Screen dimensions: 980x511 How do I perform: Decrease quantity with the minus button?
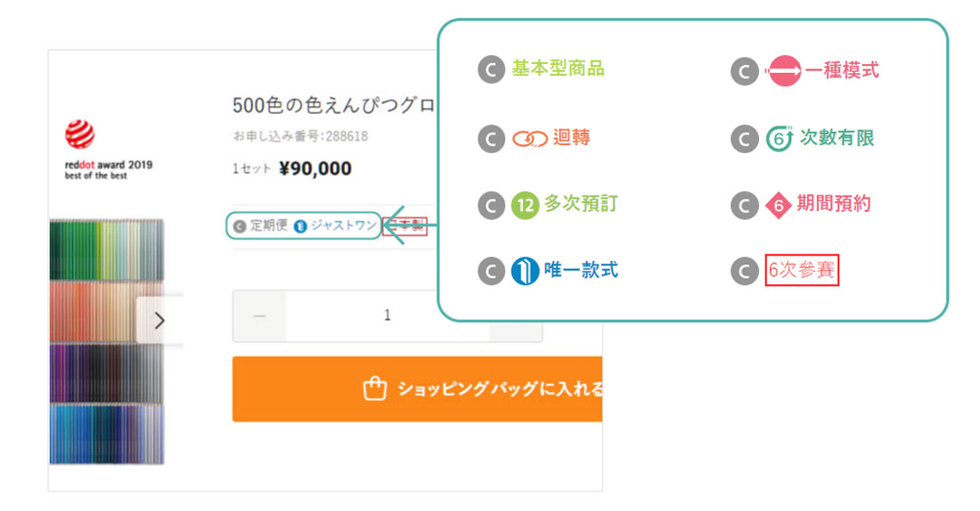click(x=259, y=316)
